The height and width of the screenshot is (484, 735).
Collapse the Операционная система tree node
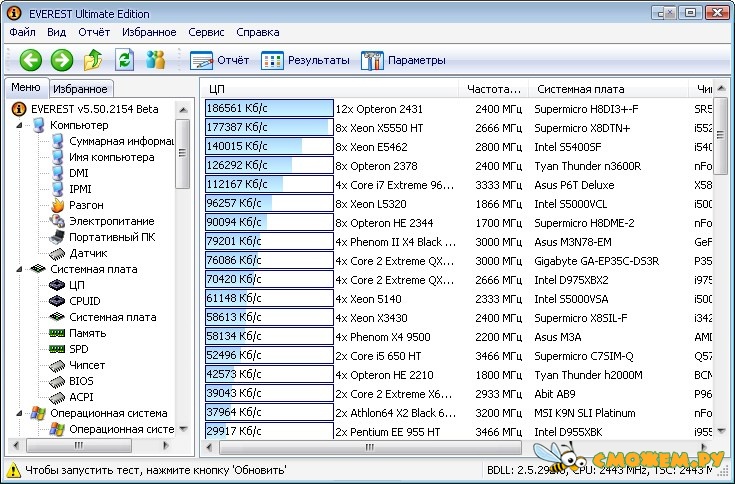click(x=19, y=413)
